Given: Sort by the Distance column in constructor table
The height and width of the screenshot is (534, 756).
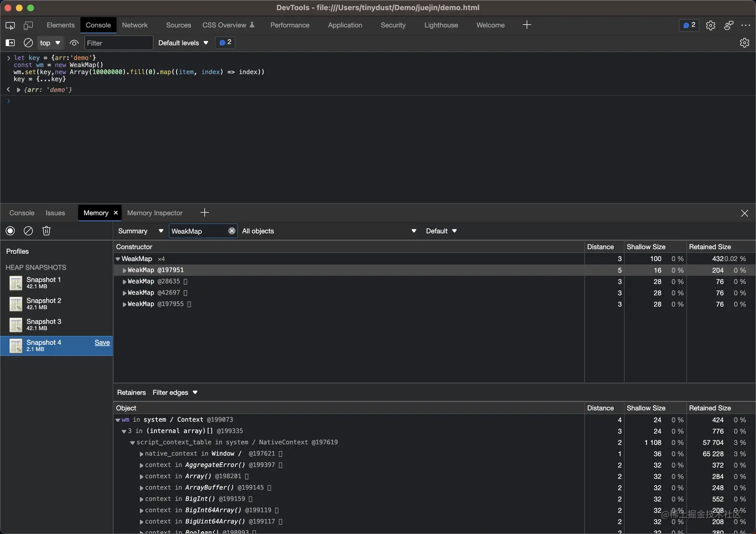Looking at the screenshot, I should (x=604, y=247).
